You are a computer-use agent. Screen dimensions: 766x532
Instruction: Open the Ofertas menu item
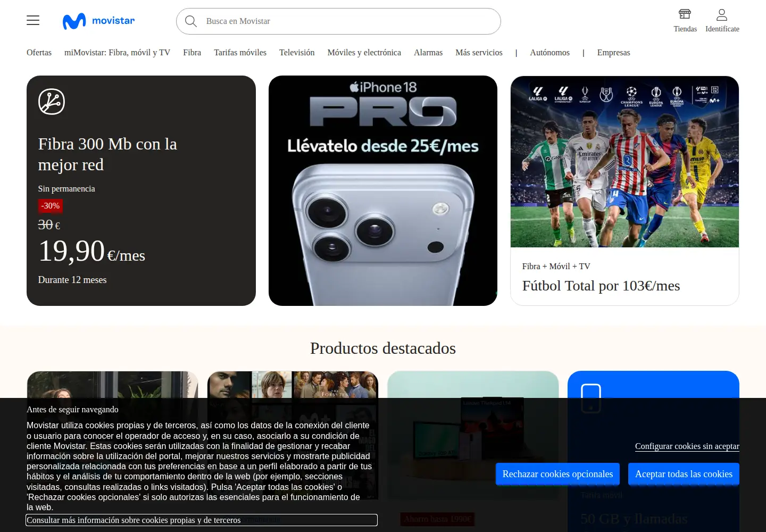tap(39, 53)
